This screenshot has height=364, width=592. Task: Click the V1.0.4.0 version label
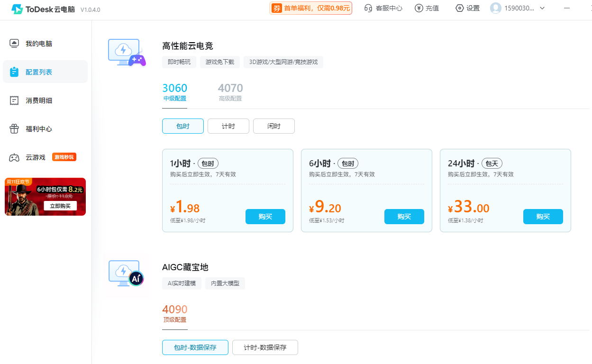[x=90, y=9]
